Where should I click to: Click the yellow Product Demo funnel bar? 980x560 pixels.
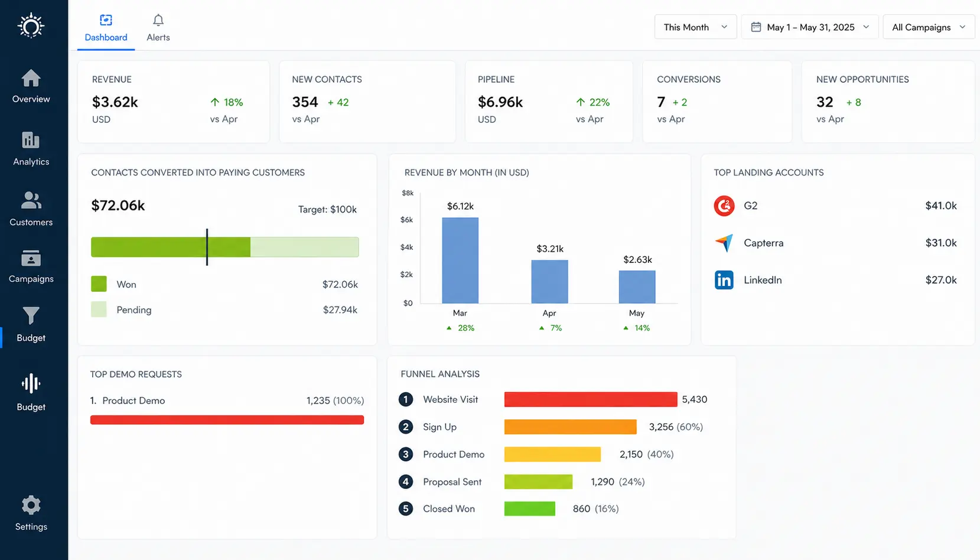552,454
